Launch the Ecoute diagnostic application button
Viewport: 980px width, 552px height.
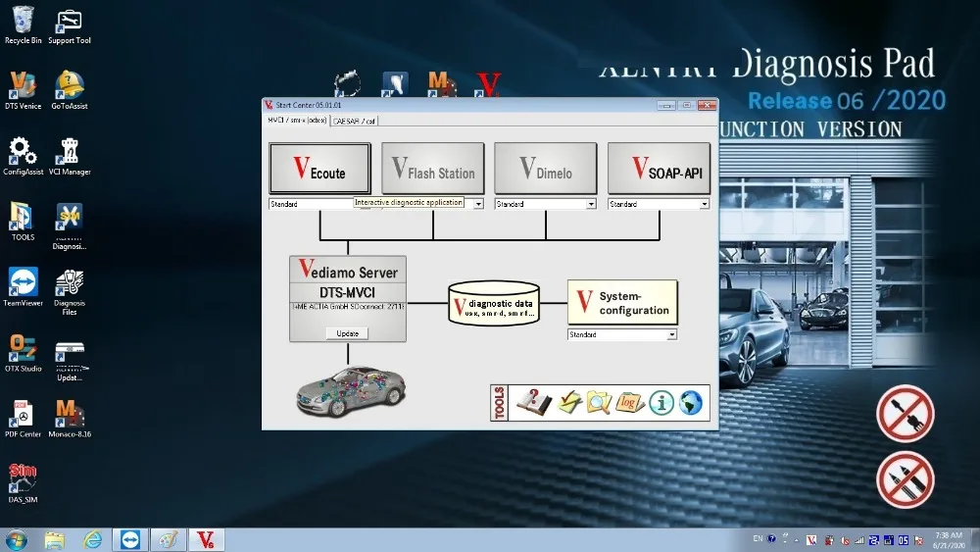320,169
